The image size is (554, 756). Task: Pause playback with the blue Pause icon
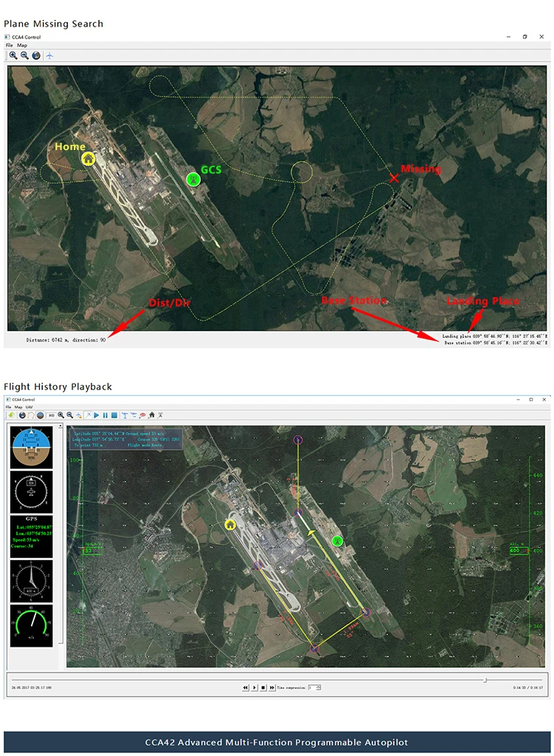pyautogui.click(x=105, y=415)
